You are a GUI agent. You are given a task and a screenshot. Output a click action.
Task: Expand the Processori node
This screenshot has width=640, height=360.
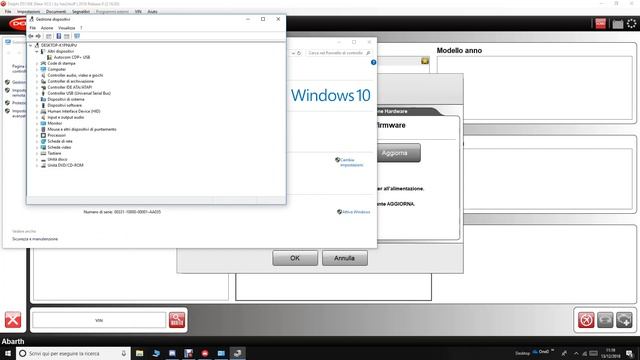coord(37,135)
